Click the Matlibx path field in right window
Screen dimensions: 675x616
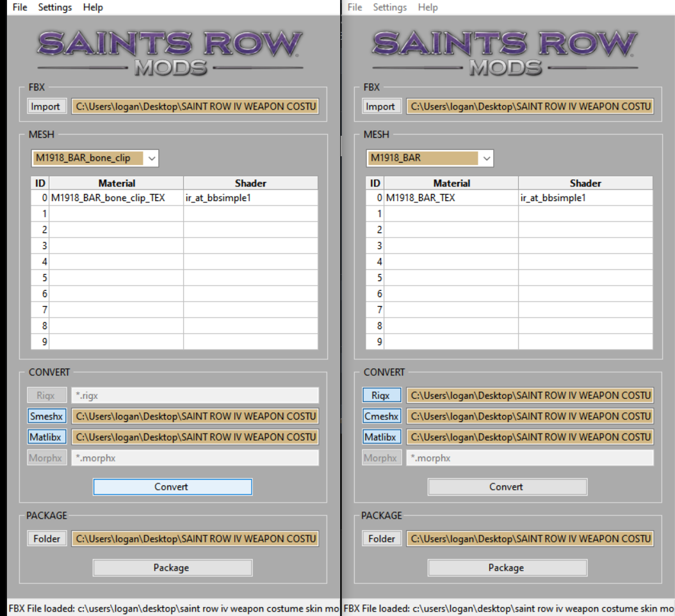click(530, 437)
